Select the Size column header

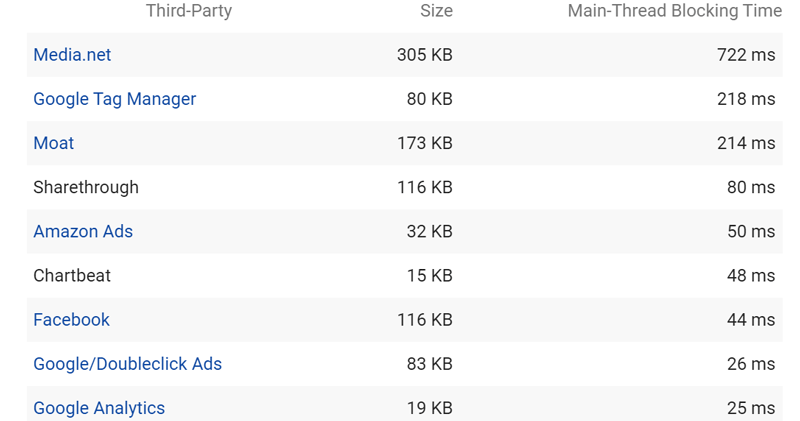436,11
